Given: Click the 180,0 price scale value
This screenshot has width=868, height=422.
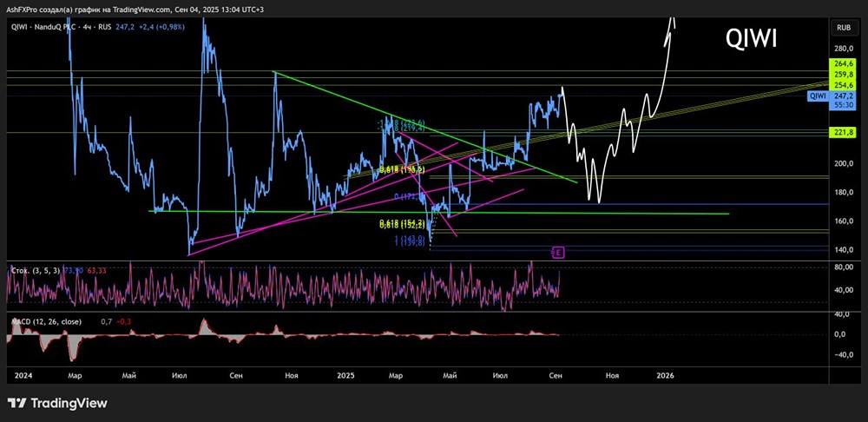Looking at the screenshot, I should (x=845, y=192).
